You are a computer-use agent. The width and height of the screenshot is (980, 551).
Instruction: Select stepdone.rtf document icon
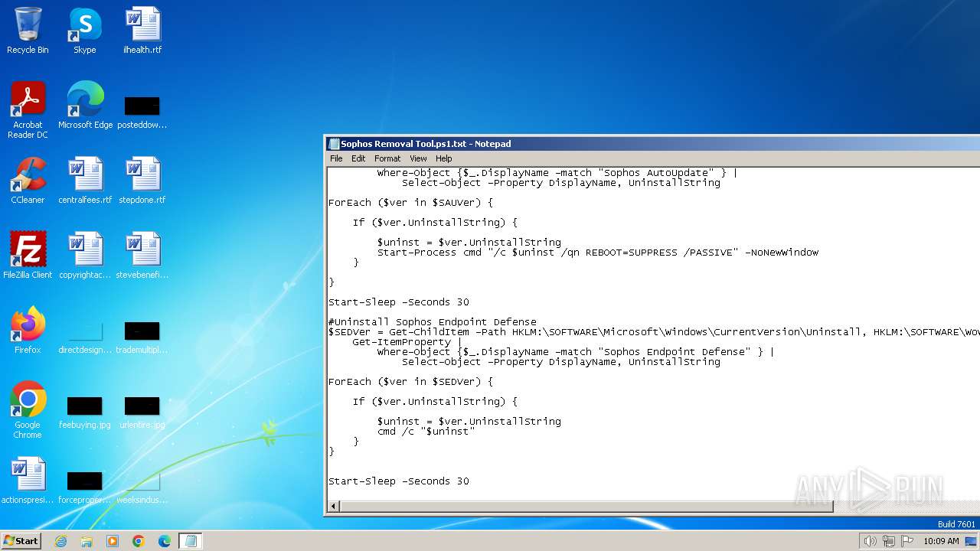click(142, 181)
